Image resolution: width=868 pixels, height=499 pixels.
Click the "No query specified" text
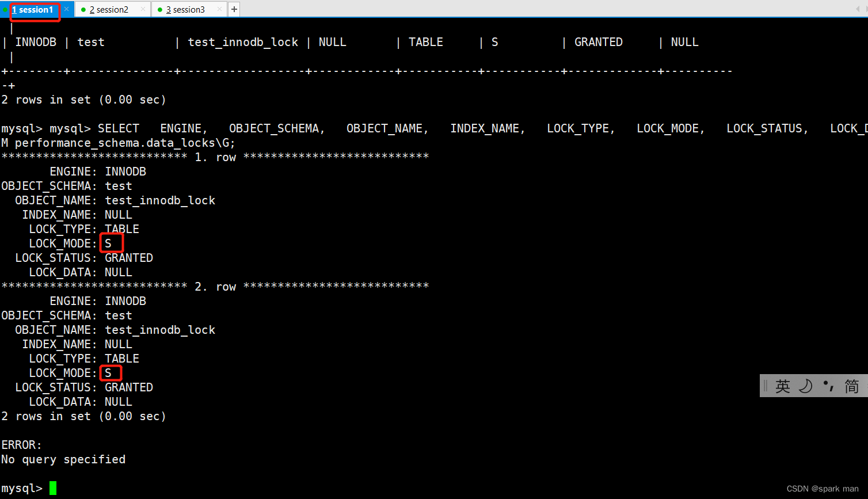click(63, 459)
